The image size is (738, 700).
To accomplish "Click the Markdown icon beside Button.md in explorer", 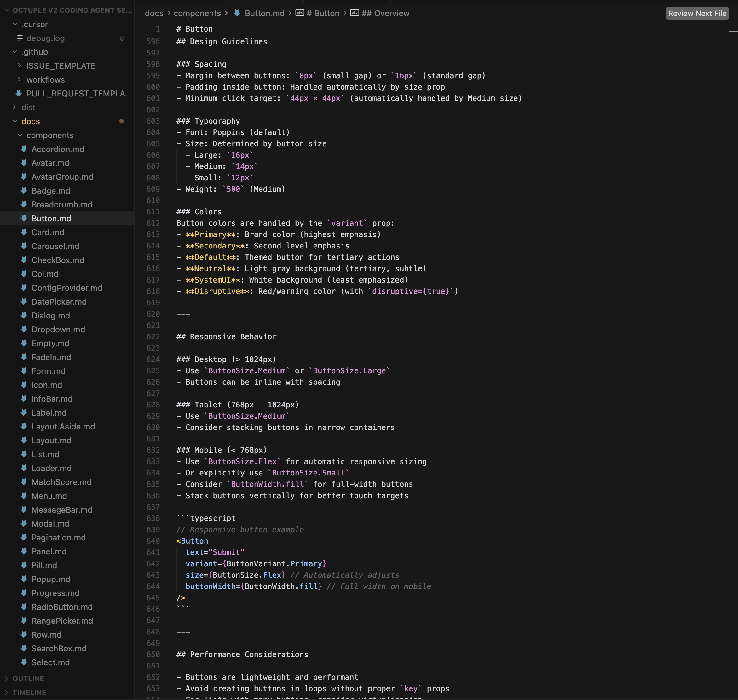I will click(24, 218).
